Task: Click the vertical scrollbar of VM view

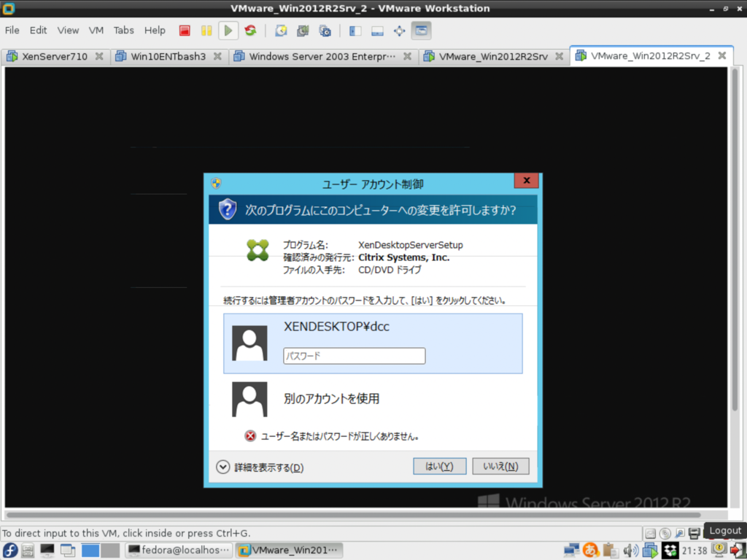Action: [x=735, y=238]
